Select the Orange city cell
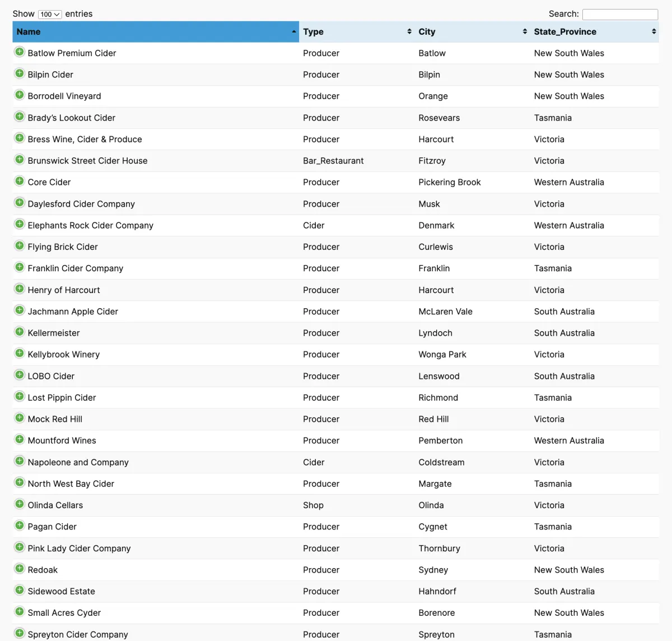 click(x=433, y=96)
